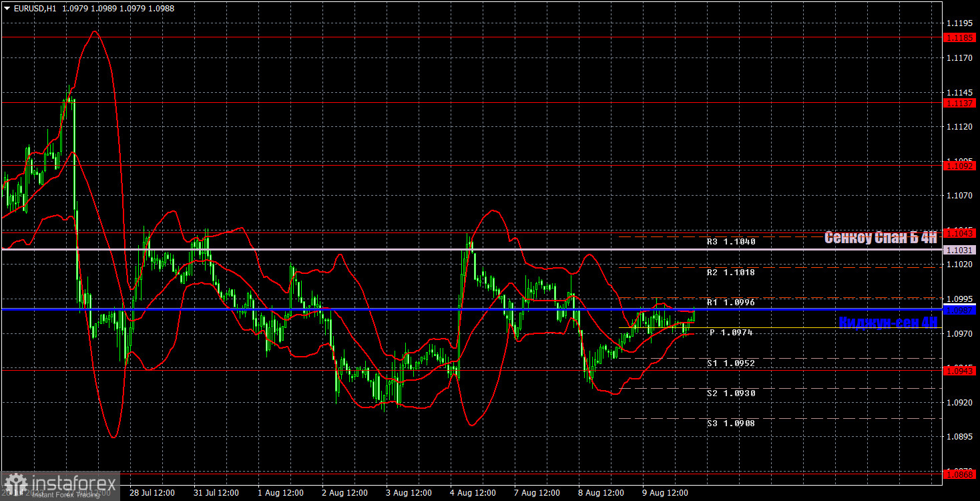Click the 4 Aug 12:00 time label
This screenshot has width=980, height=501.
pyautogui.click(x=473, y=493)
